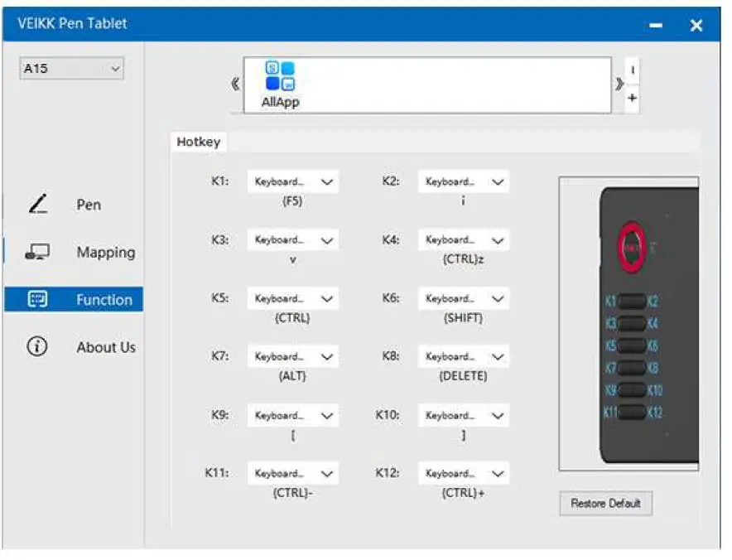Image resolution: width=732 pixels, height=560 pixels.
Task: Open the Pen settings icon in sidebar
Action: (x=38, y=204)
